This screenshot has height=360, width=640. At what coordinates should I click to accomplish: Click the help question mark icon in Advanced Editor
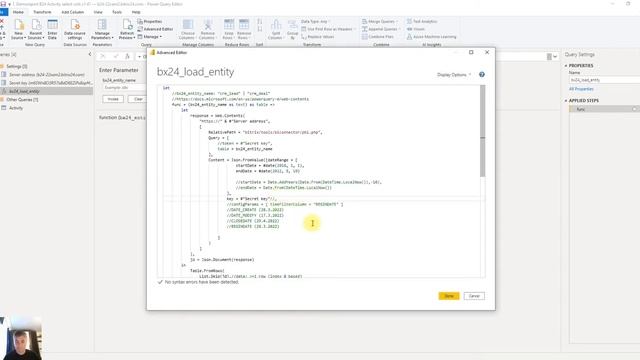[482, 74]
